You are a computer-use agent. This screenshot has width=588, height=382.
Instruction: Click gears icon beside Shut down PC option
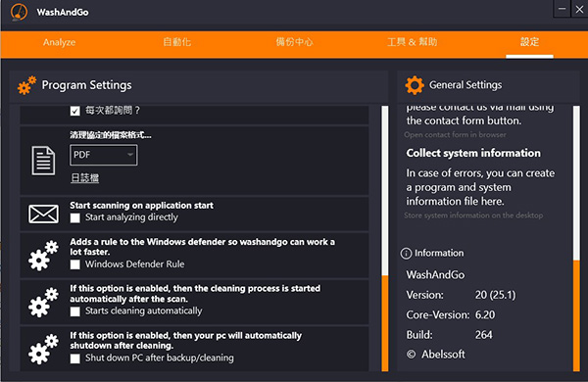coord(43,350)
